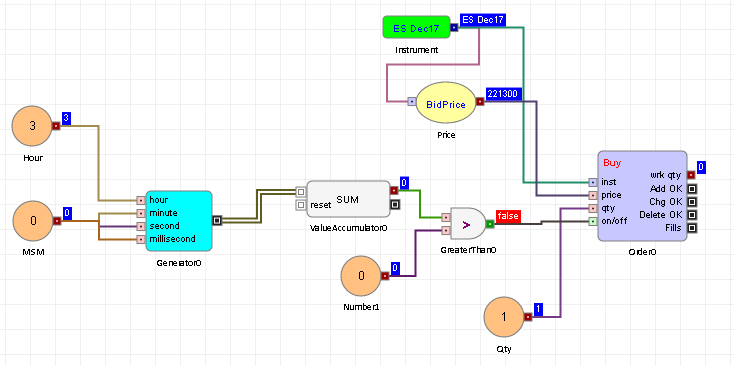The width and height of the screenshot is (734, 366).
Task: Click the Order inst input port
Action: click(593, 182)
